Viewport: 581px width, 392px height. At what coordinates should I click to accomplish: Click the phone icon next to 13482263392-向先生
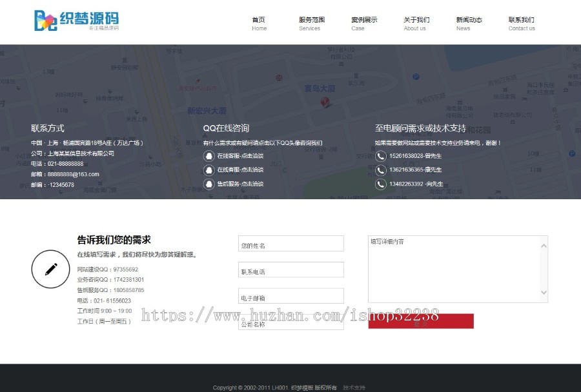[380, 184]
